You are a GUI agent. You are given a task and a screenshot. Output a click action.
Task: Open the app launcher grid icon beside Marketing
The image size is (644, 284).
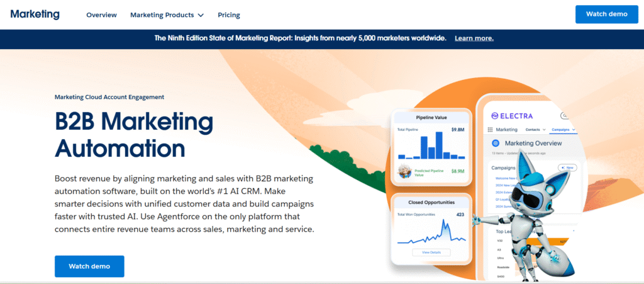[x=490, y=130]
